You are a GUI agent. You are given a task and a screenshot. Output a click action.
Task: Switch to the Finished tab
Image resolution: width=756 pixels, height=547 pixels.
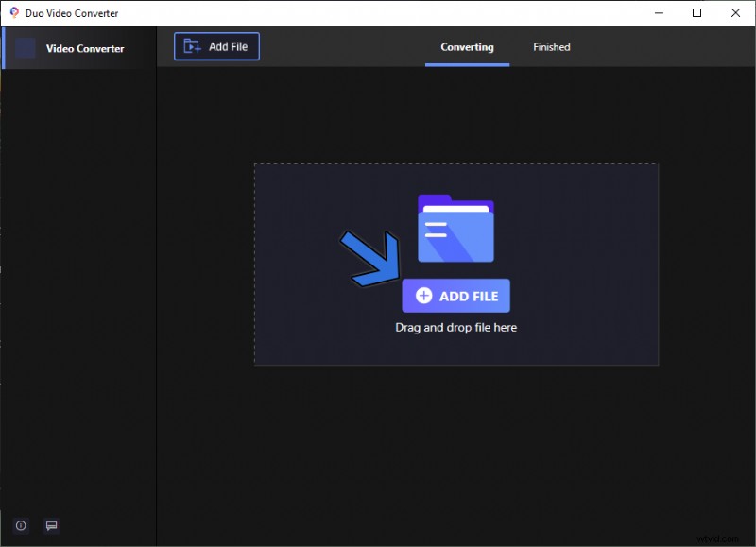click(551, 47)
